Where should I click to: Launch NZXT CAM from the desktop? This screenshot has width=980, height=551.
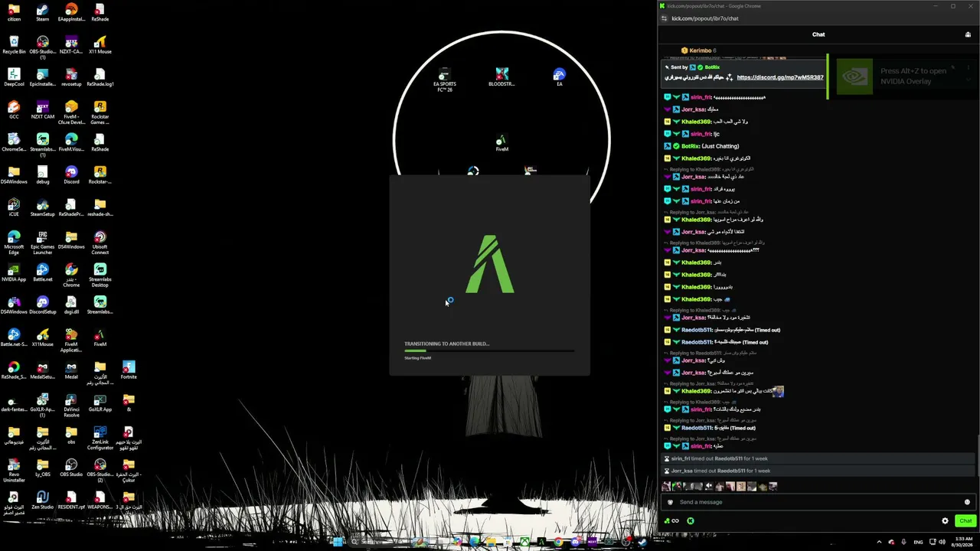click(43, 110)
